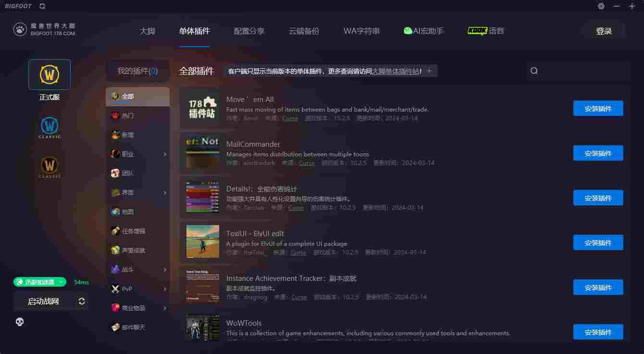Open the WA字符串 tab
644x354 pixels.
point(361,31)
